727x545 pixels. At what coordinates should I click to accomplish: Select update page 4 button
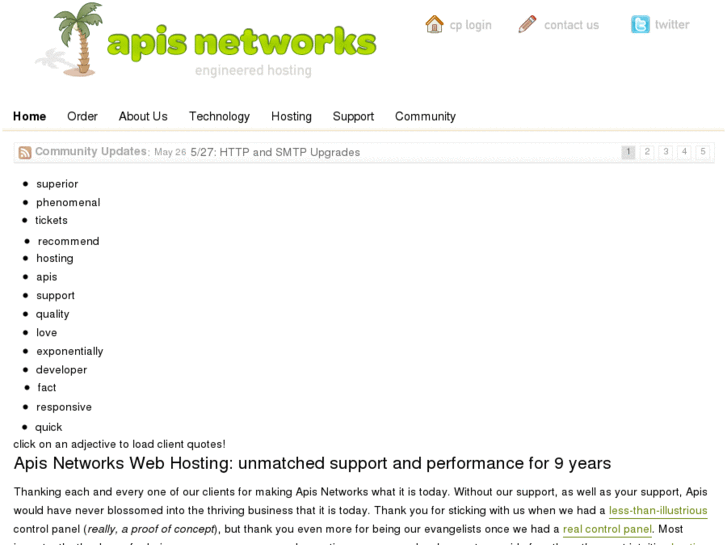[x=684, y=152]
